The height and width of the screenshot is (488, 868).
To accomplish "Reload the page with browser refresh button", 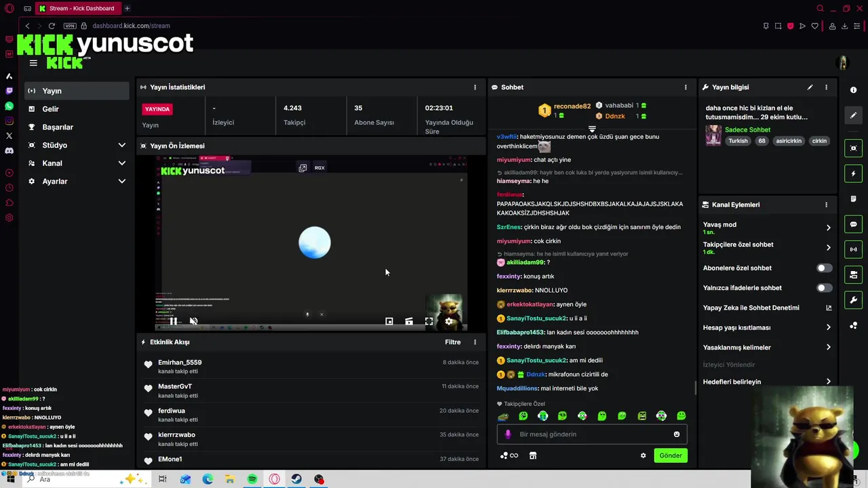I will pos(52,26).
